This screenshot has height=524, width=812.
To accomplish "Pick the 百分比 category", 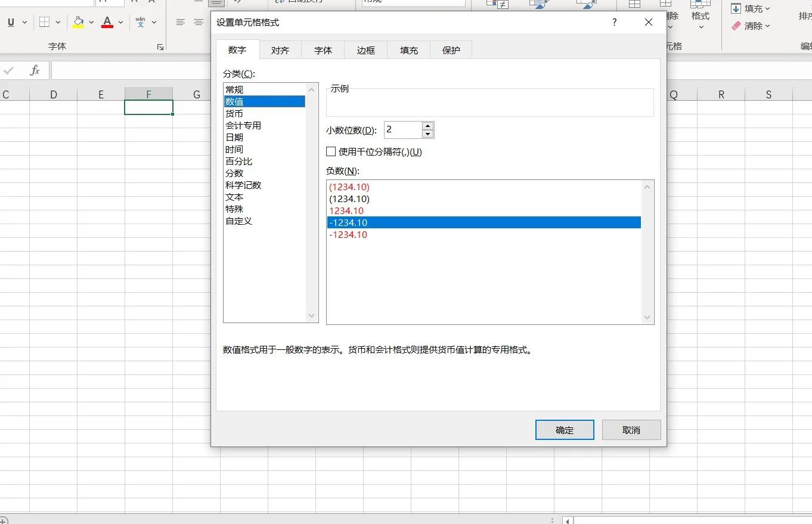I will 265,162.
